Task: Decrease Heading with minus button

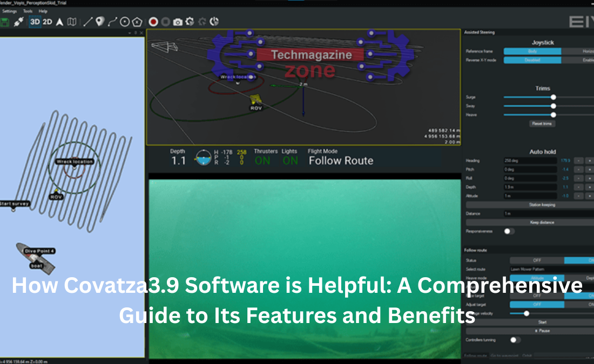Action: [578, 161]
